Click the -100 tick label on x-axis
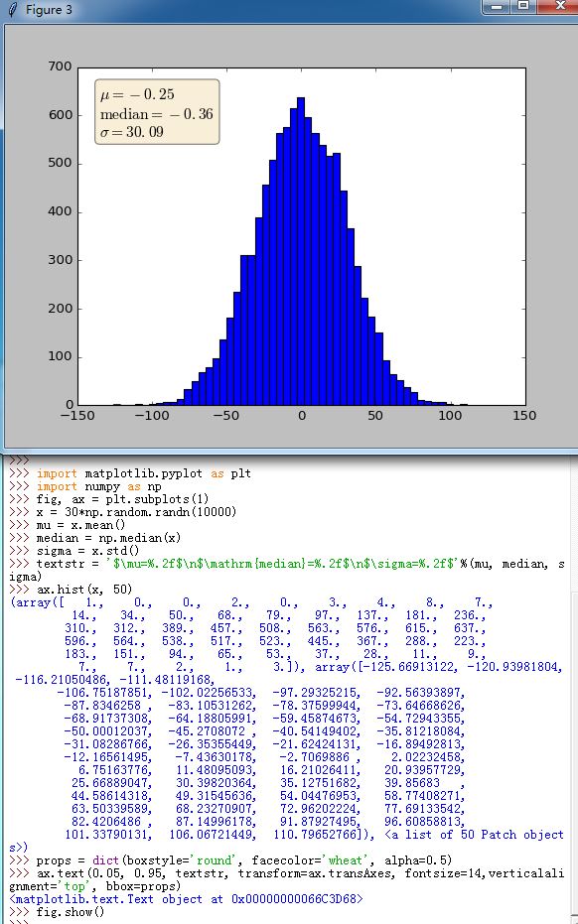The width and height of the screenshot is (578, 924). (x=152, y=416)
